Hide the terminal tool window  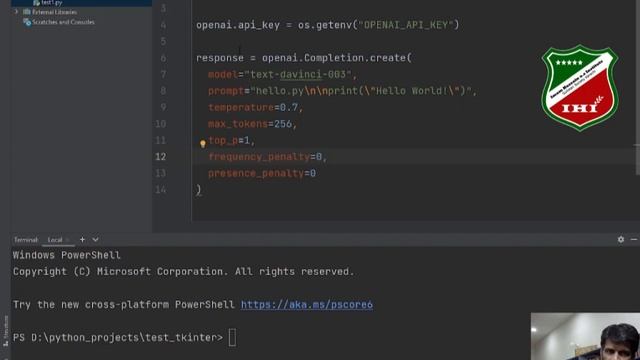tap(634, 240)
